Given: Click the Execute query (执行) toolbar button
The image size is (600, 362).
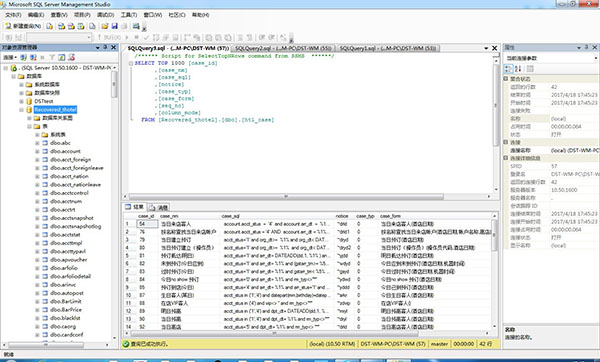Looking at the screenshot, I should click(110, 37).
